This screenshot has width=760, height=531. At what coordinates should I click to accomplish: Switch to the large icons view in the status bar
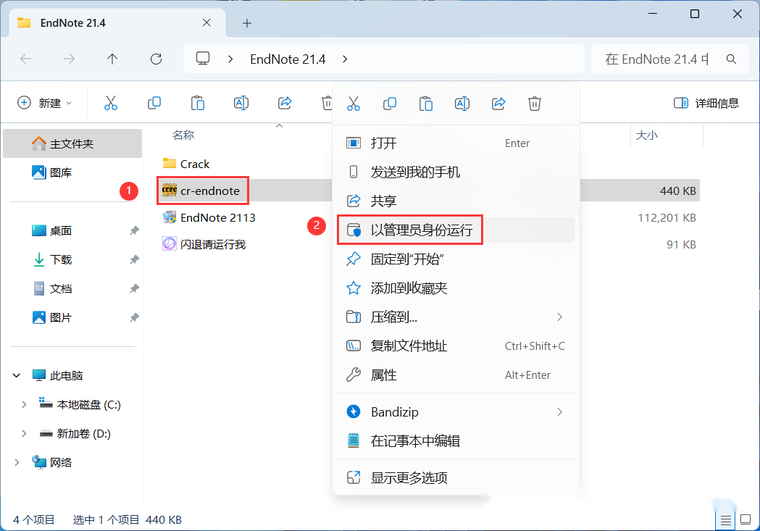click(745, 520)
